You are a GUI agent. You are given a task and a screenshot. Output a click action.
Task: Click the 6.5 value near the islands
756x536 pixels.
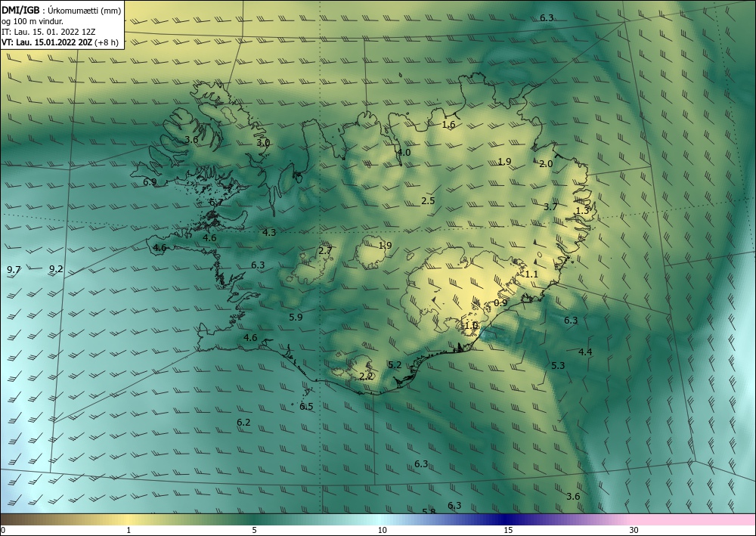(x=307, y=406)
